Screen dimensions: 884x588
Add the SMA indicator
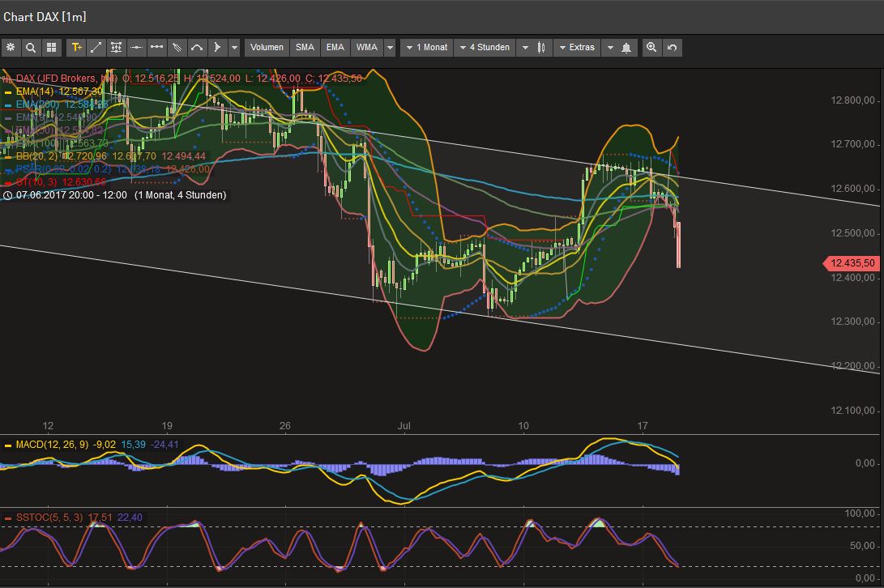305,47
